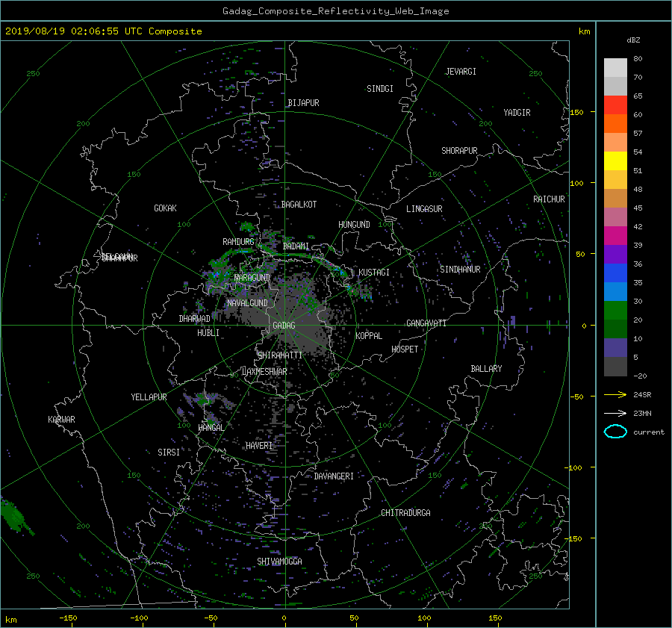Image resolution: width=672 pixels, height=628 pixels.
Task: Click the '0' tick on the bottom axis
Action: [284, 618]
